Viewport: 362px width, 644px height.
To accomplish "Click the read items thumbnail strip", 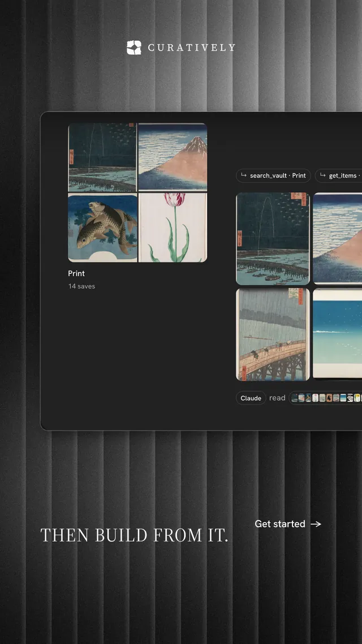I will point(325,398).
